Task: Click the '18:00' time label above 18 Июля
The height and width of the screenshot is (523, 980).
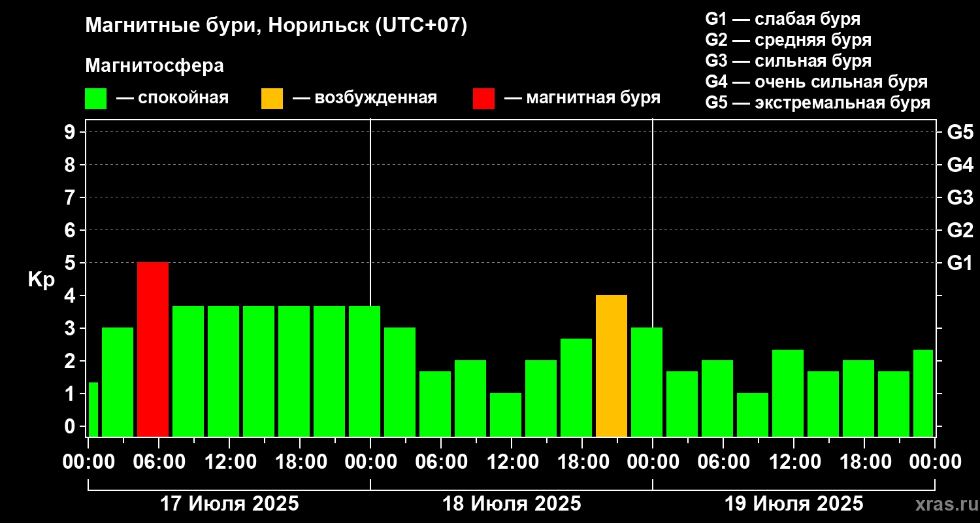Action: tap(582, 462)
